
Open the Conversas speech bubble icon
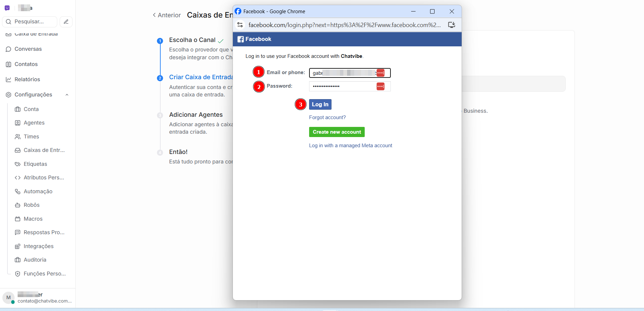coord(8,49)
